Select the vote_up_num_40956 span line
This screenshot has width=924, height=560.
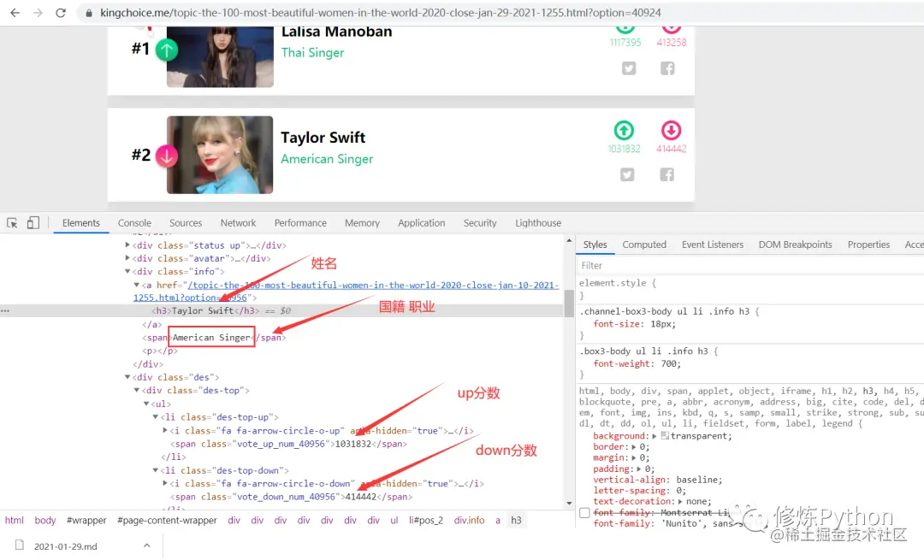(x=289, y=444)
